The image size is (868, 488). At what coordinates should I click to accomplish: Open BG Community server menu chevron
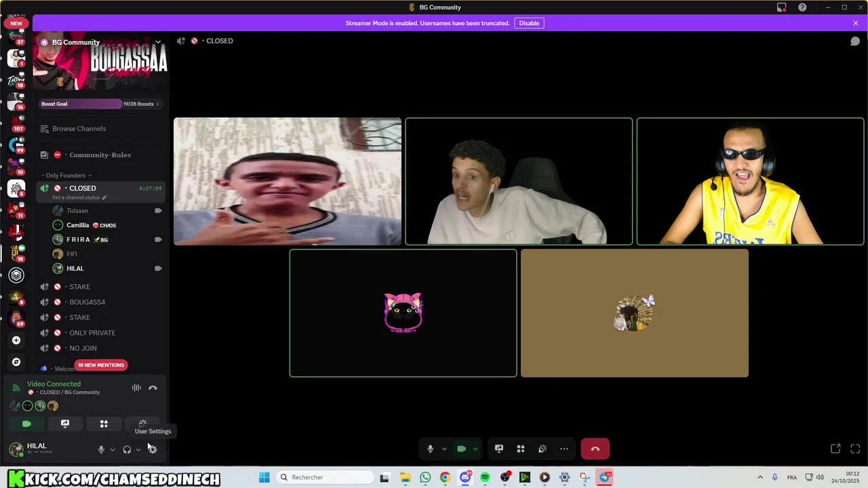[158, 42]
